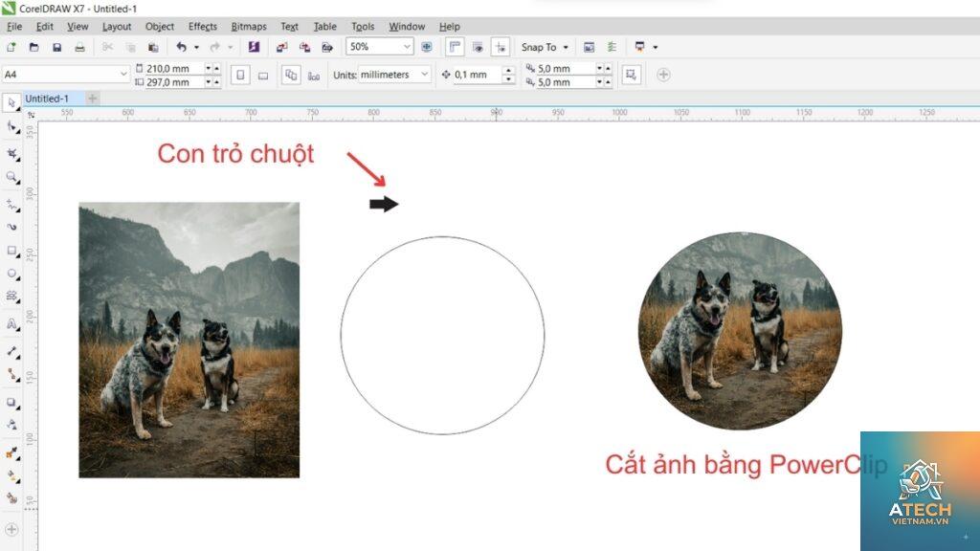The height and width of the screenshot is (551, 980).
Task: Click the page height 297,0 mm field
Action: pos(176,82)
